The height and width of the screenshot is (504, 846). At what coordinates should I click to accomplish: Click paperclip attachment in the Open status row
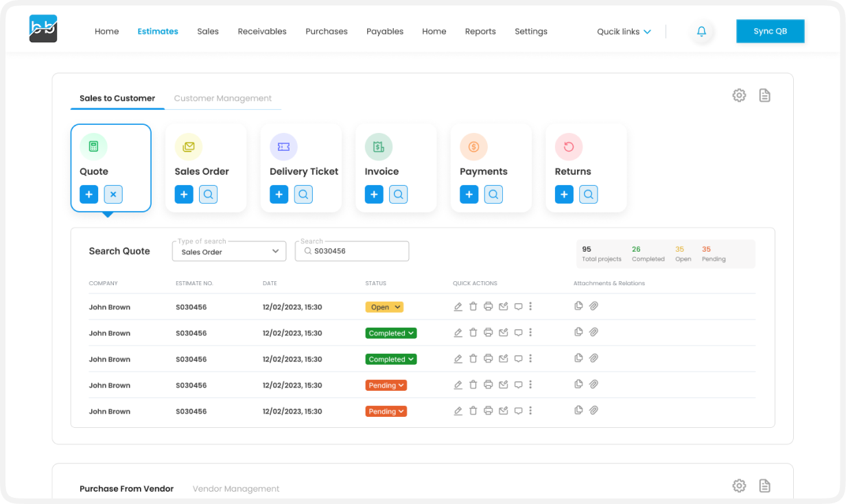tap(594, 306)
